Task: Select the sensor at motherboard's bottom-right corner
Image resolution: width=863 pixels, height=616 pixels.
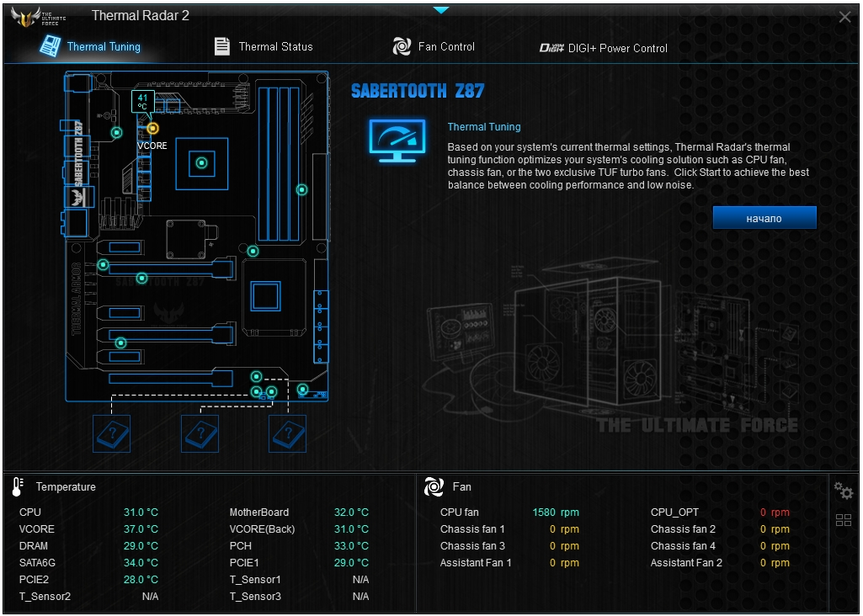Action: click(x=303, y=390)
